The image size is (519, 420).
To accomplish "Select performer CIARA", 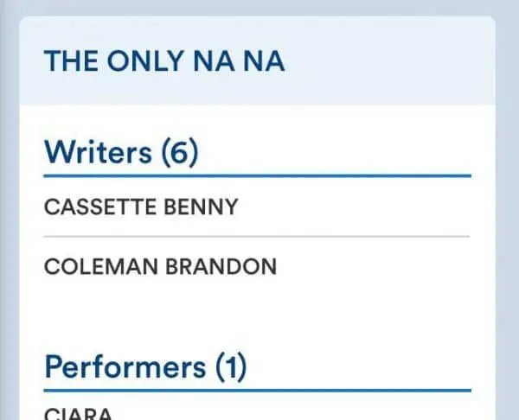I will pyautogui.click(x=78, y=413).
